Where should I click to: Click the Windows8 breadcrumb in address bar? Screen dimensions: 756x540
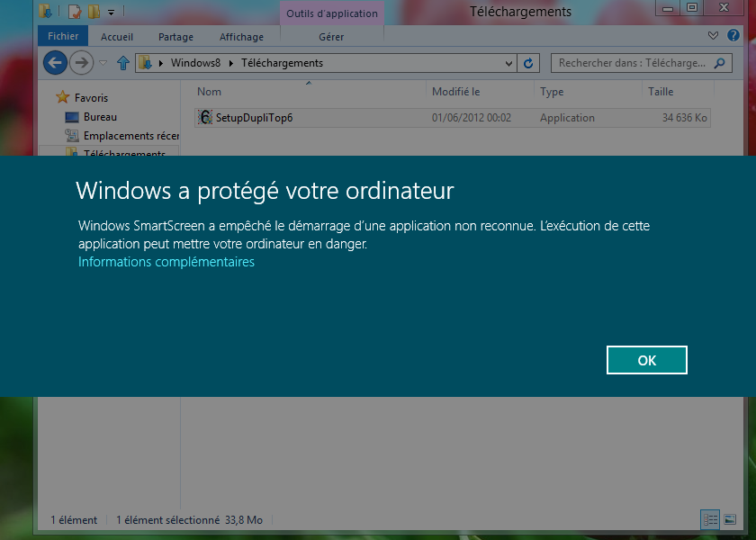pos(195,63)
